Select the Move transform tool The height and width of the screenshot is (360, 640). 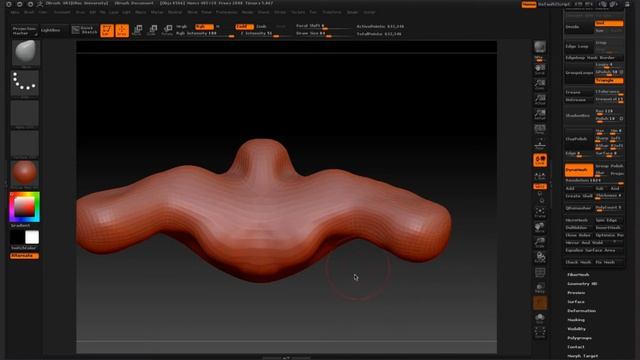pos(137,31)
